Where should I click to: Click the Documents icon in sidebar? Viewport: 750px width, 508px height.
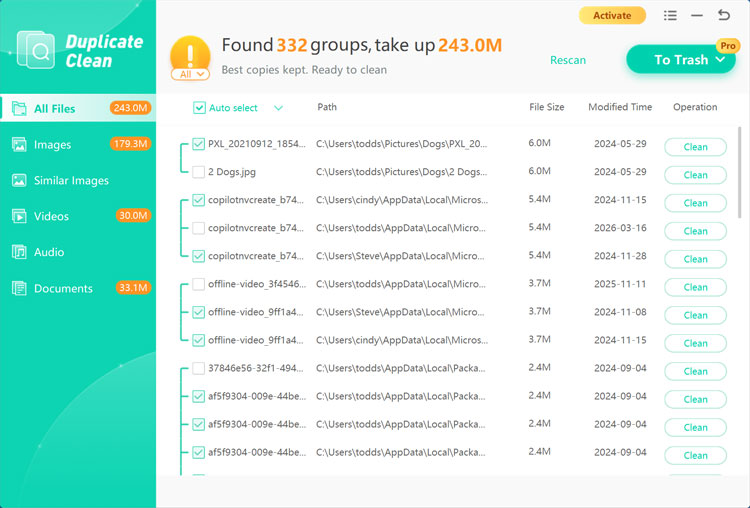(x=18, y=288)
